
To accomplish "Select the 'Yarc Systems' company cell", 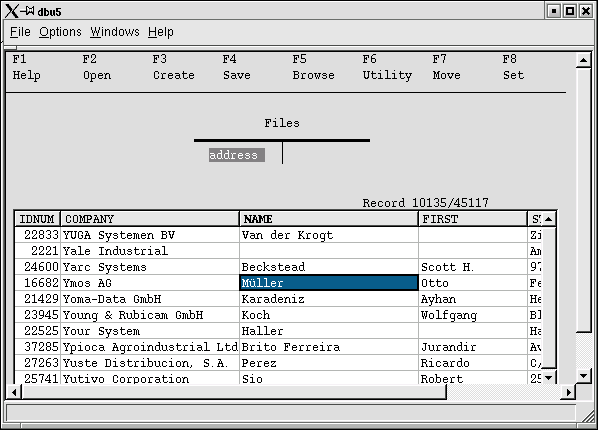I will click(150, 267).
